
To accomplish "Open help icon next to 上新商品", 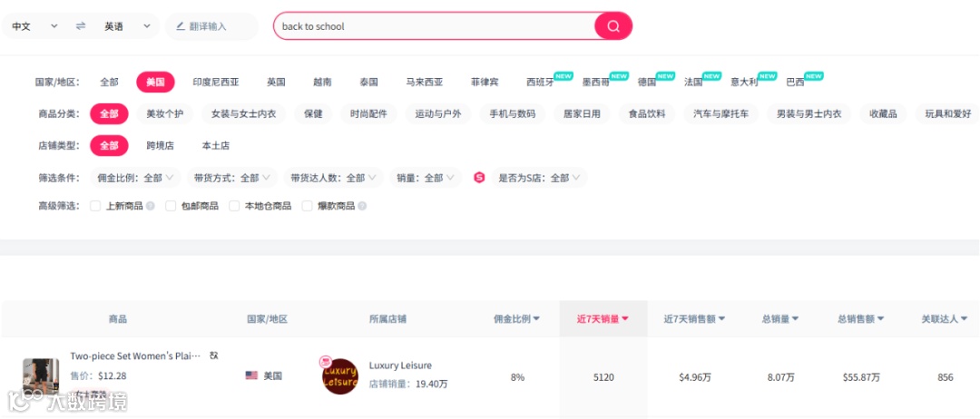I will [x=151, y=206].
